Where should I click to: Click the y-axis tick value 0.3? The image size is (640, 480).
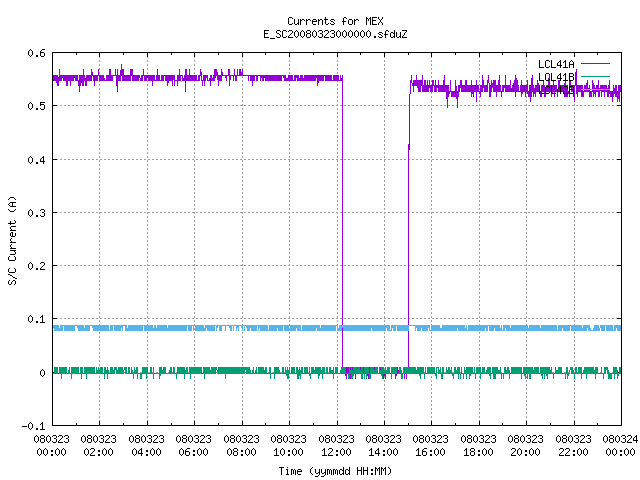(x=36, y=213)
